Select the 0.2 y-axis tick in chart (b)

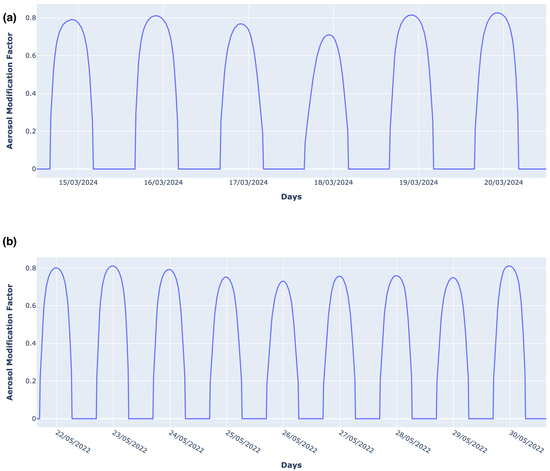coord(30,381)
